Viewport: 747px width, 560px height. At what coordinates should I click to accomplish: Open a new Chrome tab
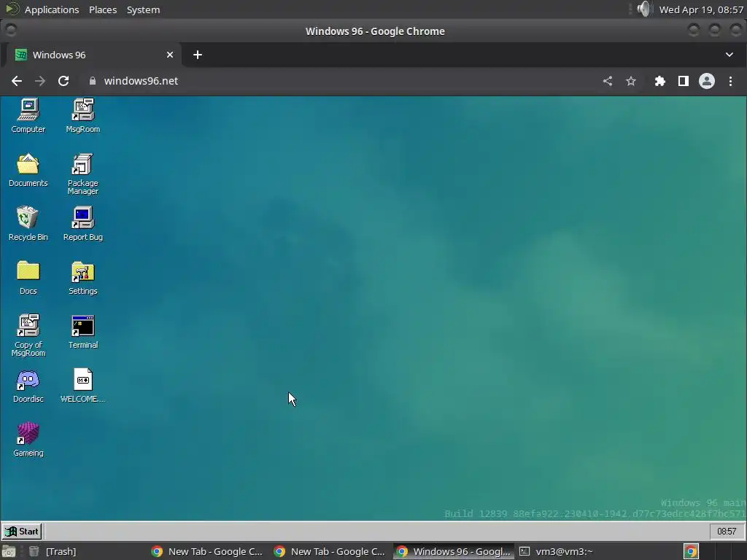point(198,55)
